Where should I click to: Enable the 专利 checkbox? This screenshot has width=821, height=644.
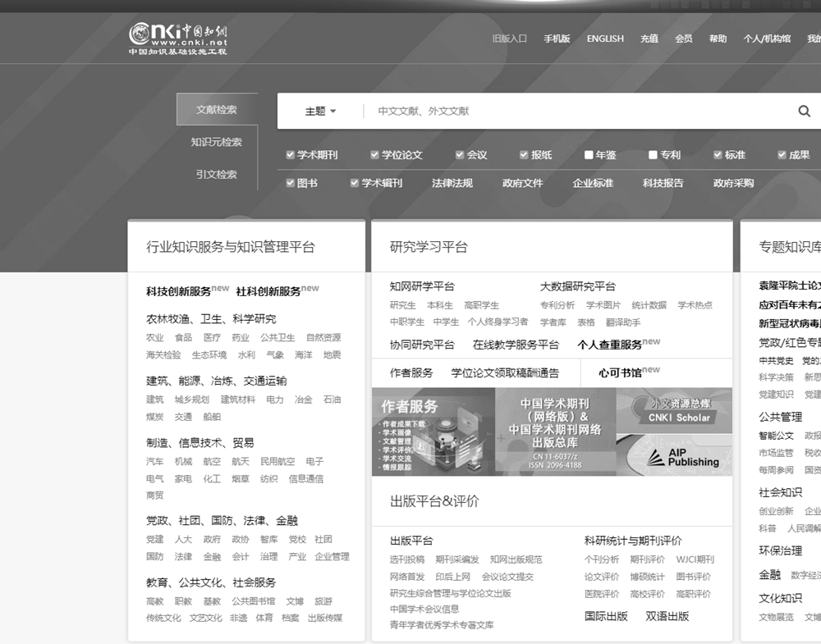click(653, 155)
